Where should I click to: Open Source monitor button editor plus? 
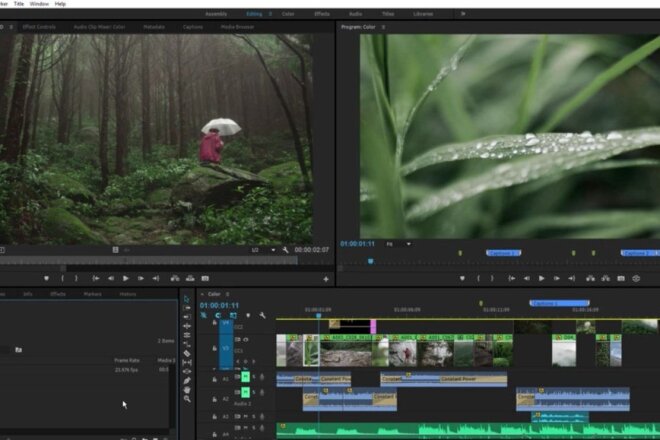click(x=326, y=279)
